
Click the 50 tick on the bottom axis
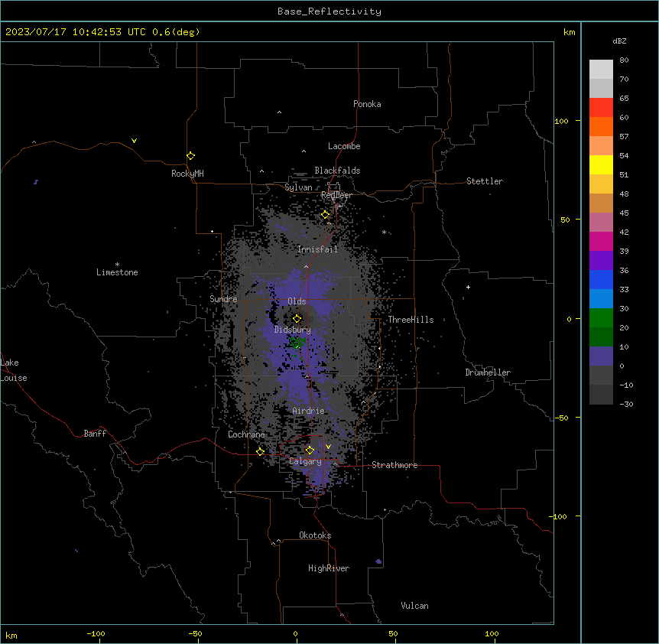coord(393,633)
